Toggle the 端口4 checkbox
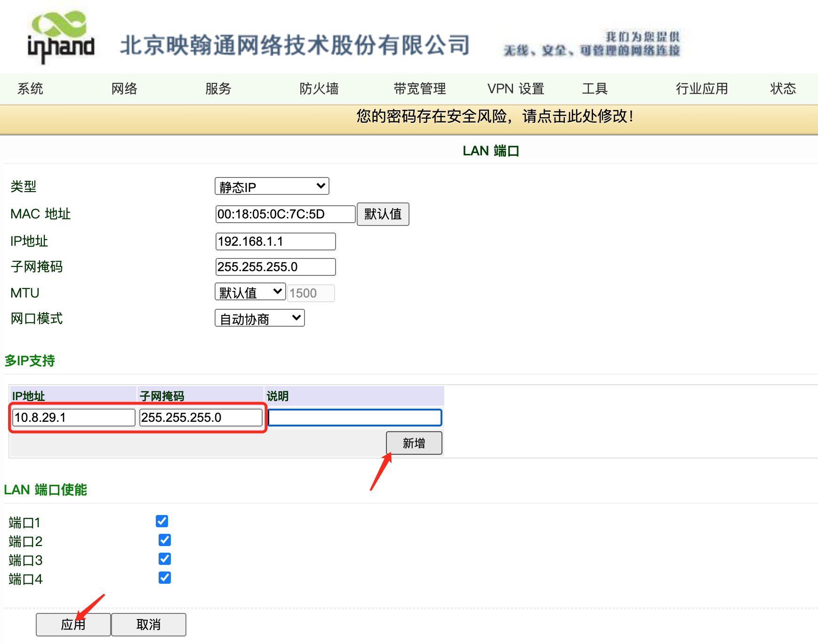Image resolution: width=818 pixels, height=644 pixels. coord(165,578)
